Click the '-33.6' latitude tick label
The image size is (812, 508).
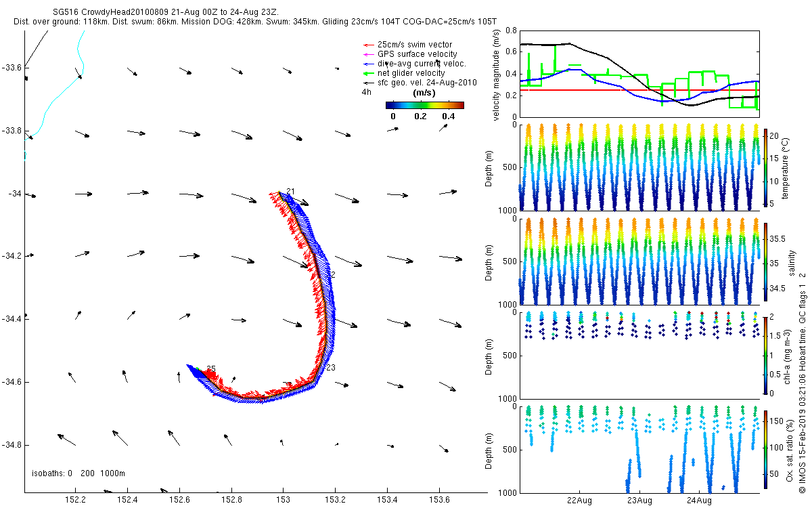pyautogui.click(x=12, y=67)
